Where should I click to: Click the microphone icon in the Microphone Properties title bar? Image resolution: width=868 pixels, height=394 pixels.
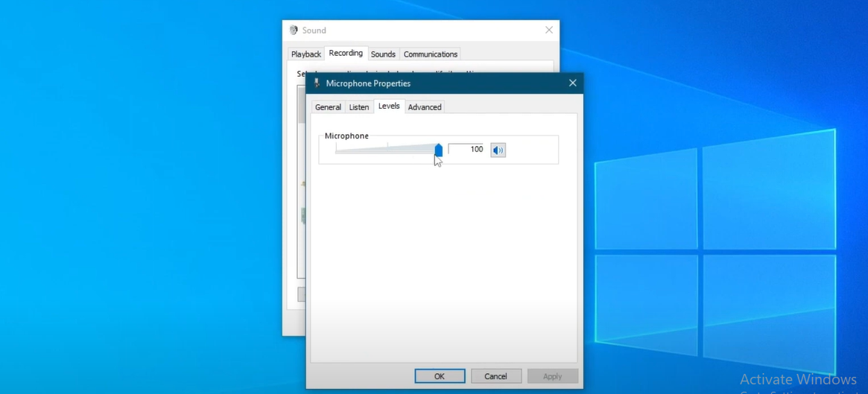click(x=317, y=83)
